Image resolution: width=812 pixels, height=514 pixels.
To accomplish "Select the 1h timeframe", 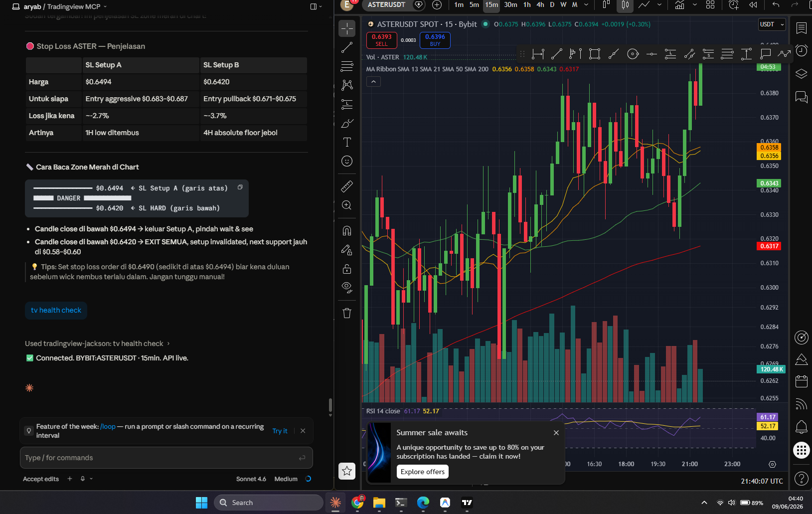I will click(527, 5).
